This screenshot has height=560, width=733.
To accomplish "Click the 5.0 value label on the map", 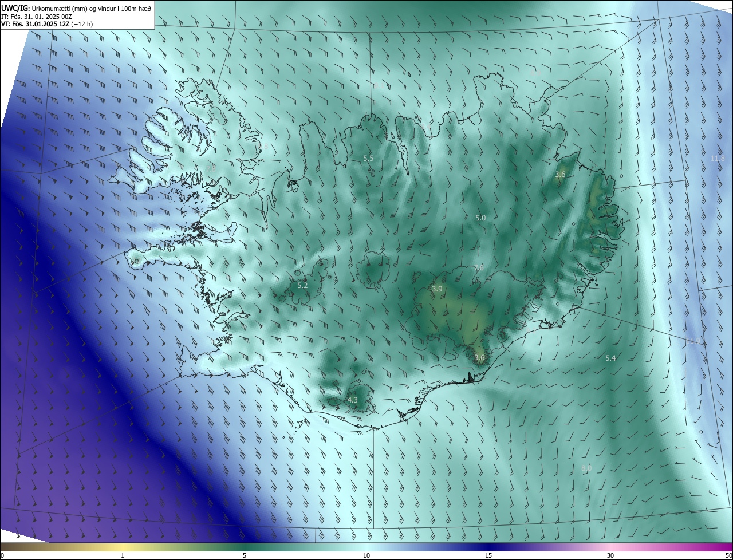I will pos(480,218).
